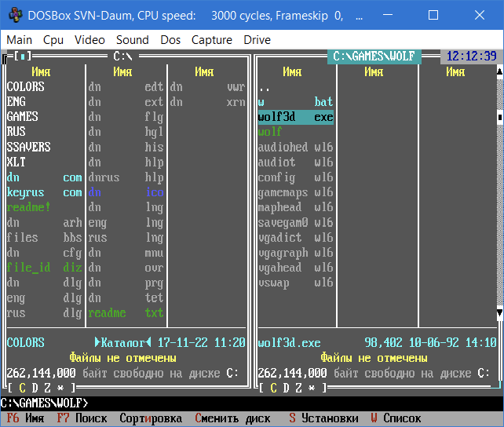Select dn.ico file

[x=126, y=192]
